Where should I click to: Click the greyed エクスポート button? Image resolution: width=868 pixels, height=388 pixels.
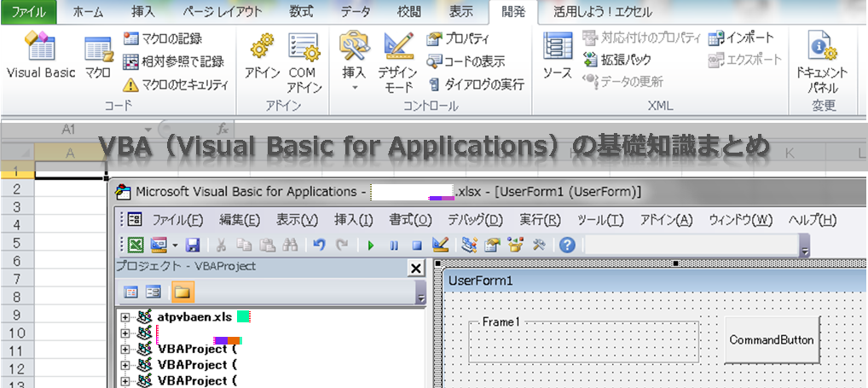click(746, 59)
